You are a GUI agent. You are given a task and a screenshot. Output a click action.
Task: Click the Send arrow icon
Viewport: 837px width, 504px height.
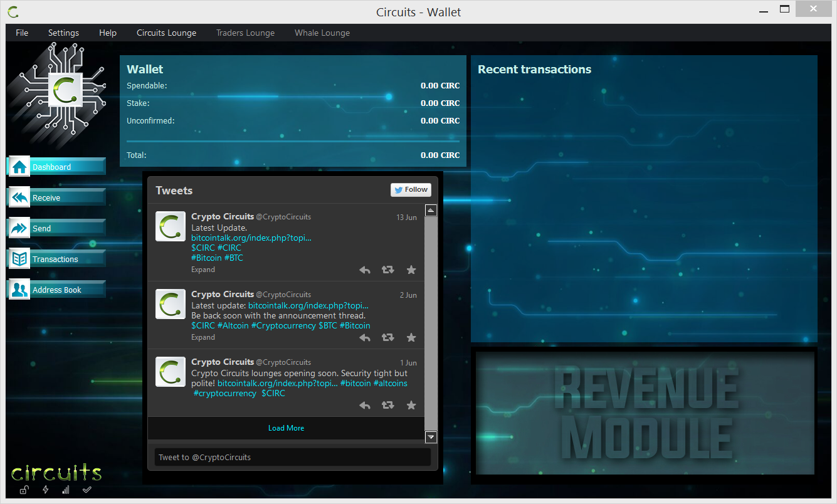19,228
